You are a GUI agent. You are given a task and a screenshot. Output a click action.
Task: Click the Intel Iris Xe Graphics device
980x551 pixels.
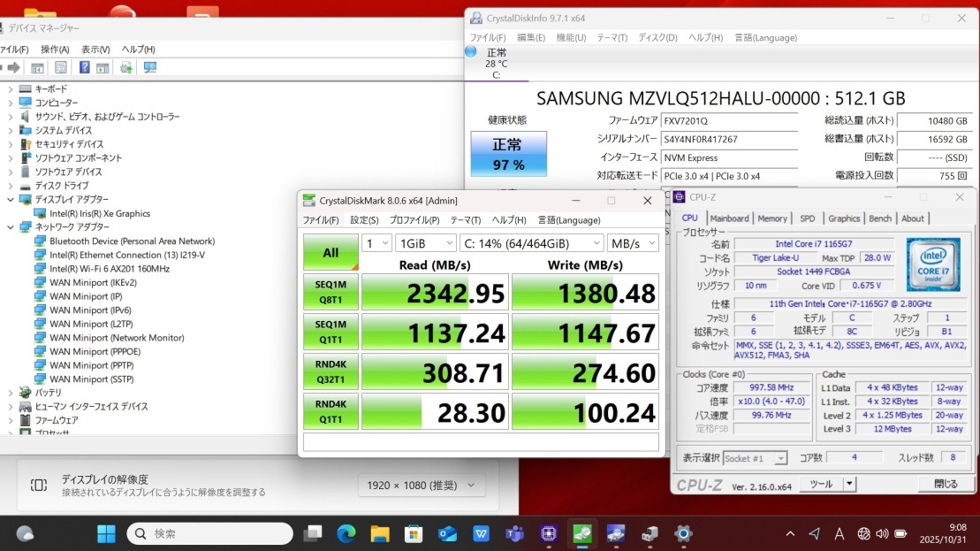(99, 213)
